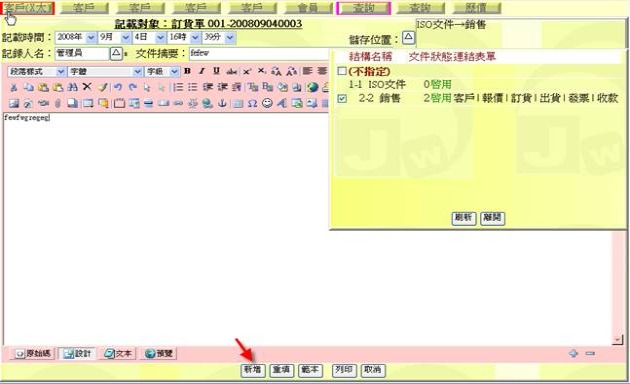Switch to the 原始碼 source view tab

pos(33,353)
